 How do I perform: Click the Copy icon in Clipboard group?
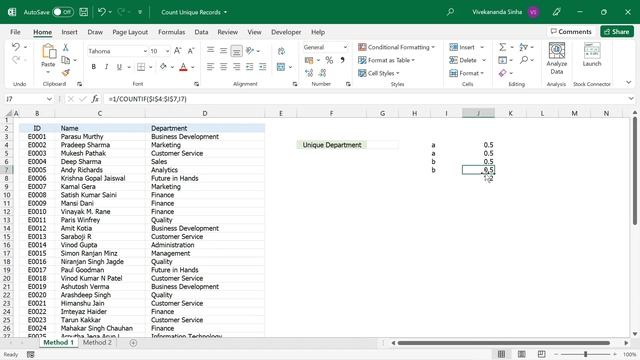coord(65,60)
